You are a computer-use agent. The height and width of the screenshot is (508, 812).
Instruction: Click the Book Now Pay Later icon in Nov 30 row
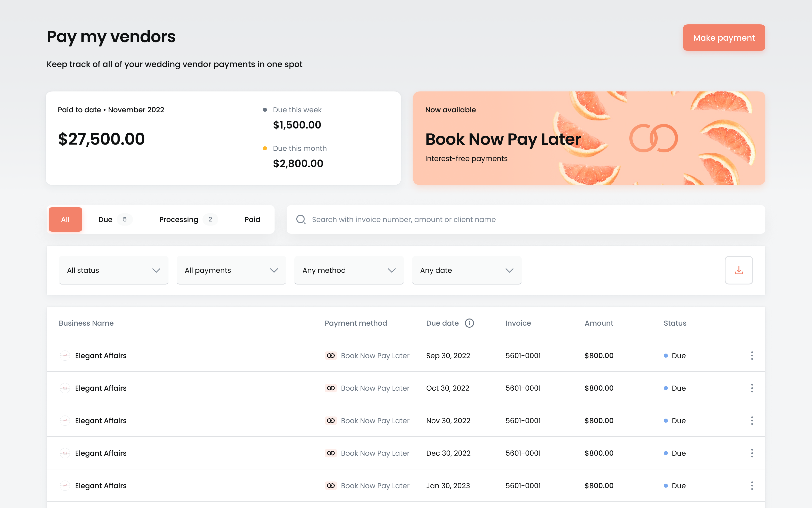(331, 421)
